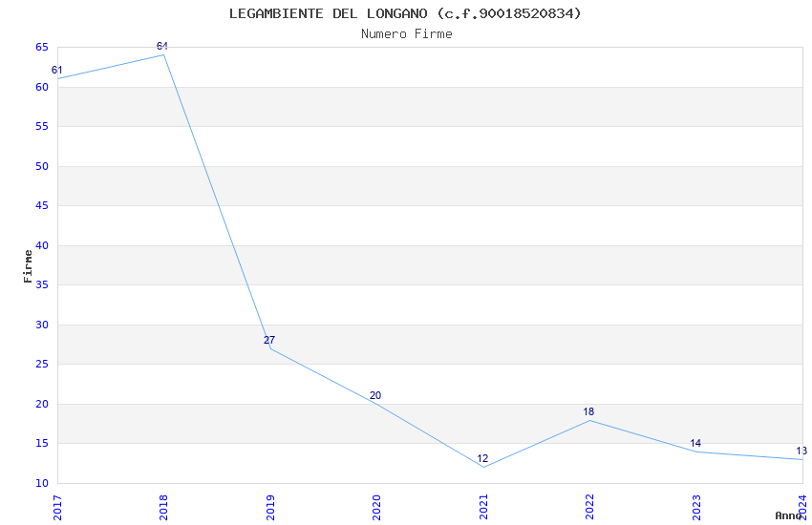
Task: Click the 2021 x-axis tick label
Action: [483, 508]
